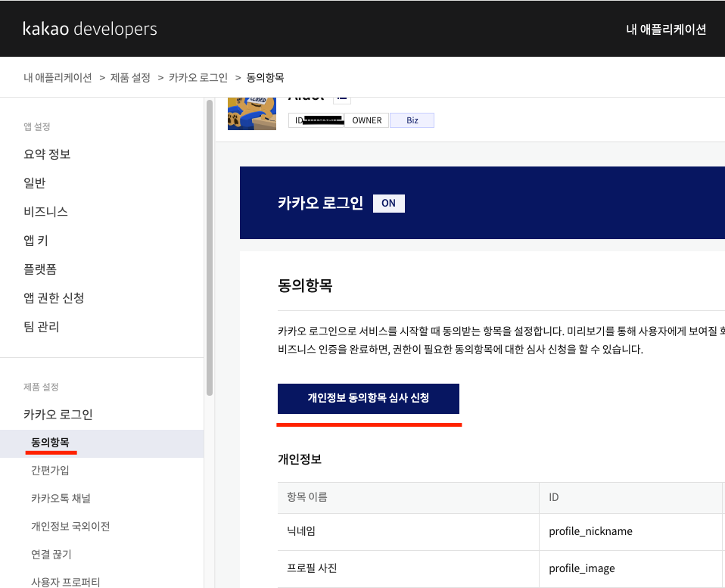Select the 동의항목 submenu item

tap(101, 443)
